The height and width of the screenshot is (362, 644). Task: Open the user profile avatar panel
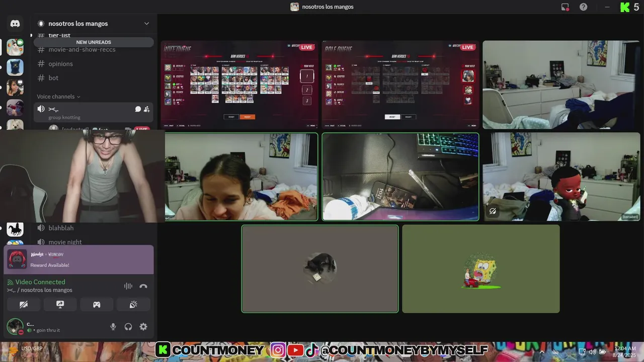[15, 327]
